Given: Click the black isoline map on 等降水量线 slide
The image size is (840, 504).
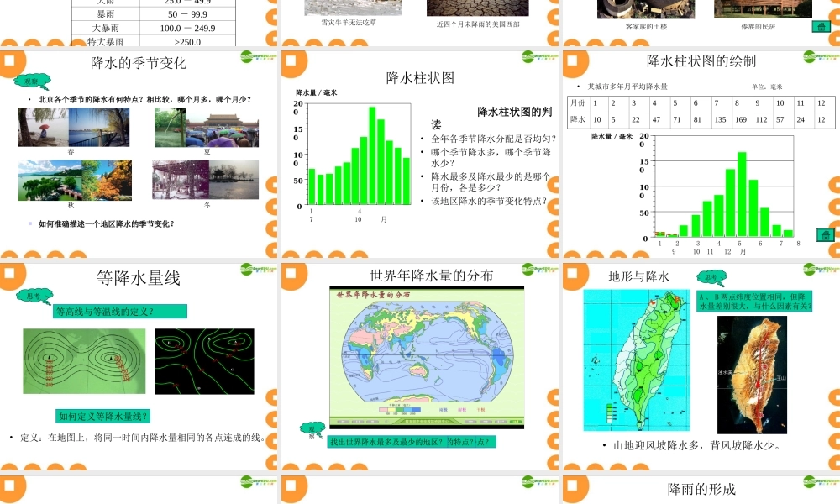Looking at the screenshot, I should click(204, 361).
